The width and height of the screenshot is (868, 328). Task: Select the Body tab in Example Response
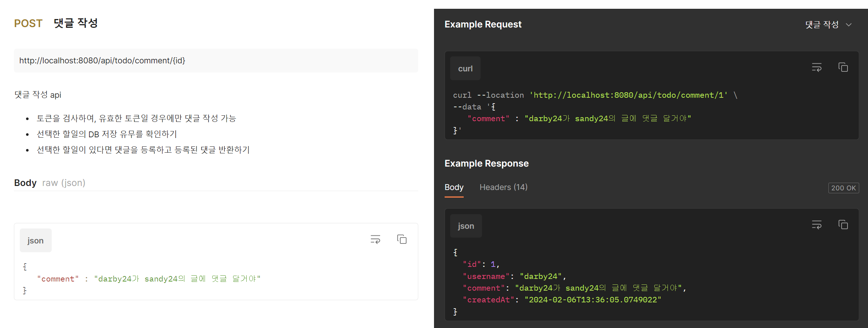[454, 187]
